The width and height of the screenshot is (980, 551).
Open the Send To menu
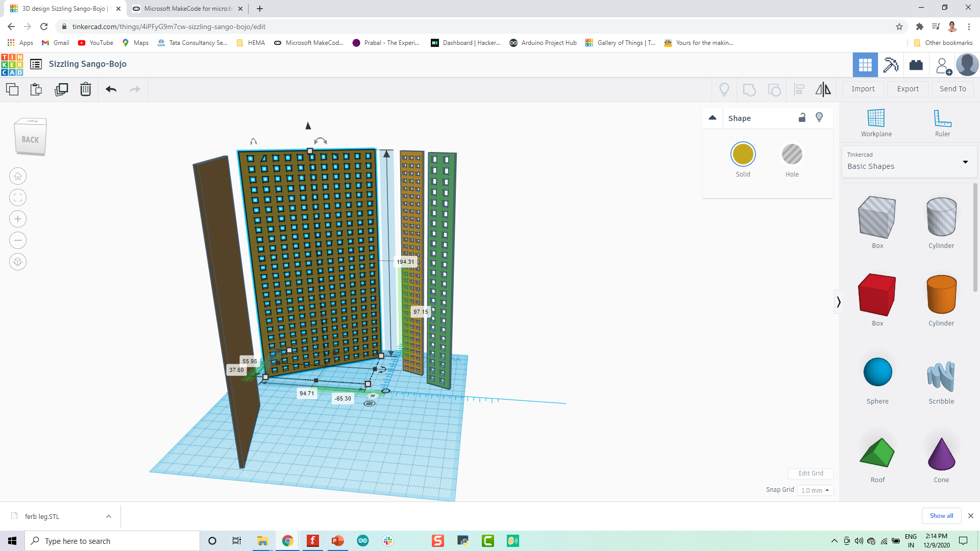(952, 88)
